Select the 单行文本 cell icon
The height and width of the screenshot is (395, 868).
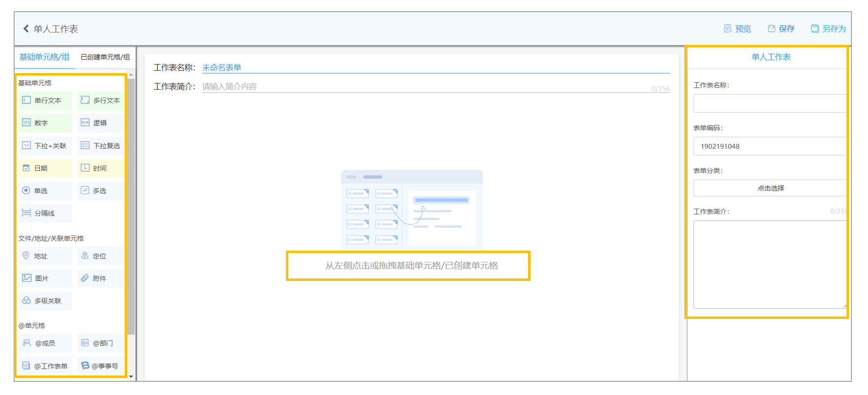[x=26, y=100]
